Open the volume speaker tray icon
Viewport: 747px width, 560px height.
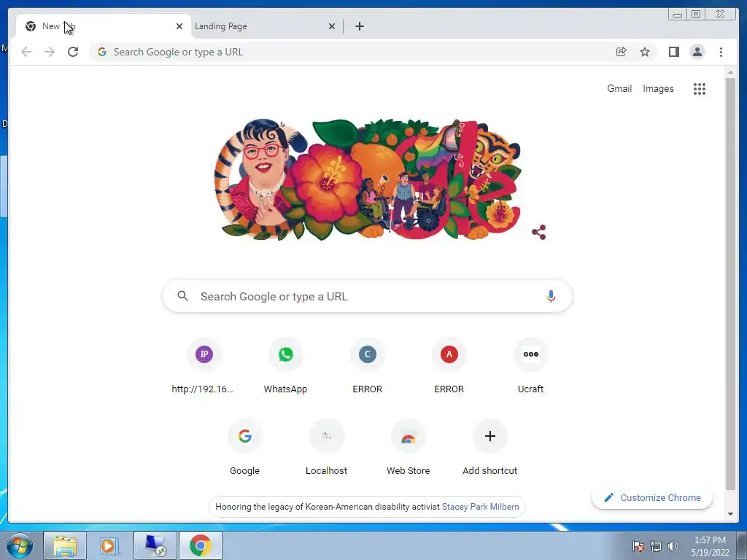coord(673,546)
